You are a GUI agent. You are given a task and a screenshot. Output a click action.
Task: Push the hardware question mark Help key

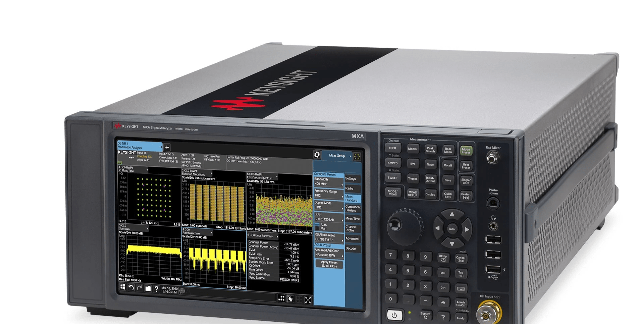click(443, 317)
